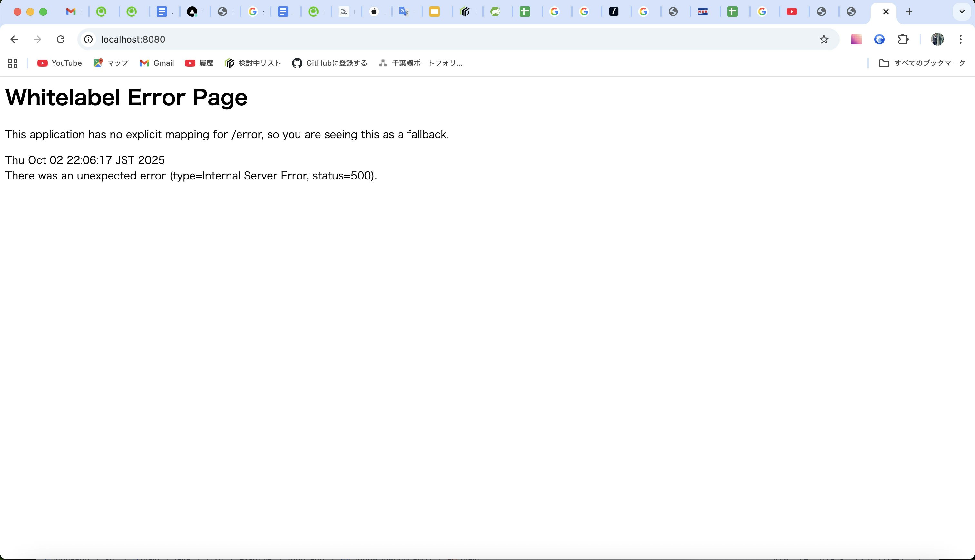
Task: Expand the tab search dropdown arrow
Action: (x=962, y=12)
